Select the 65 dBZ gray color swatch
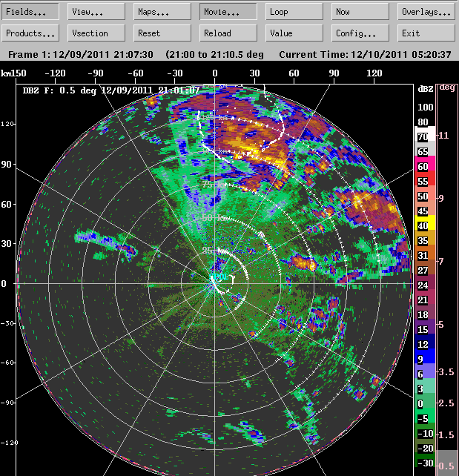Screen dimensions: 459x476 point(425,148)
